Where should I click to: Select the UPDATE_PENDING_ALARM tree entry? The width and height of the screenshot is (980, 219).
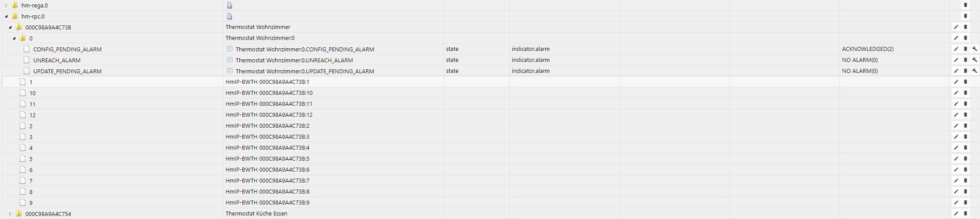point(67,71)
